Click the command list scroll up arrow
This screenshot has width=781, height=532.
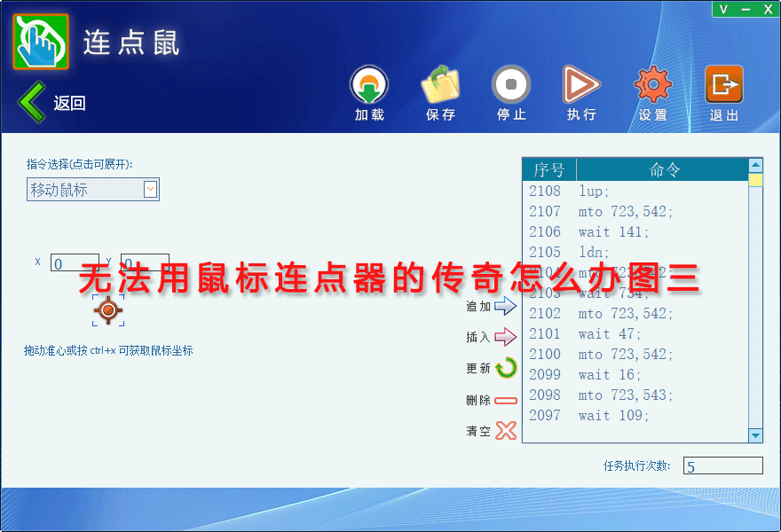(x=755, y=165)
